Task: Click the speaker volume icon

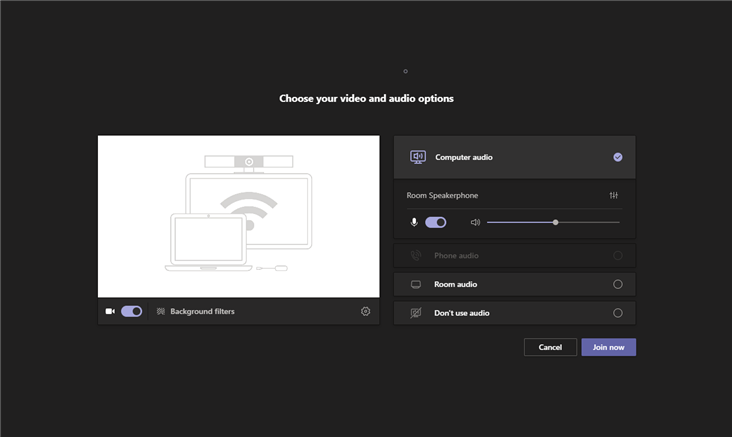Action: (x=475, y=223)
